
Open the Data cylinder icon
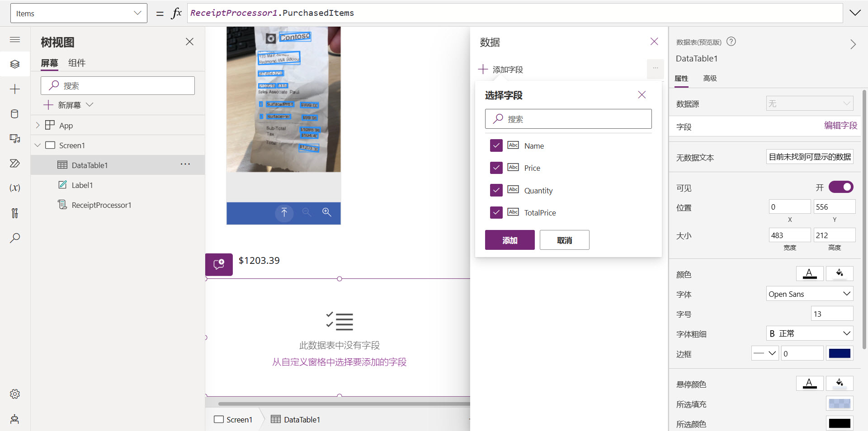15,114
